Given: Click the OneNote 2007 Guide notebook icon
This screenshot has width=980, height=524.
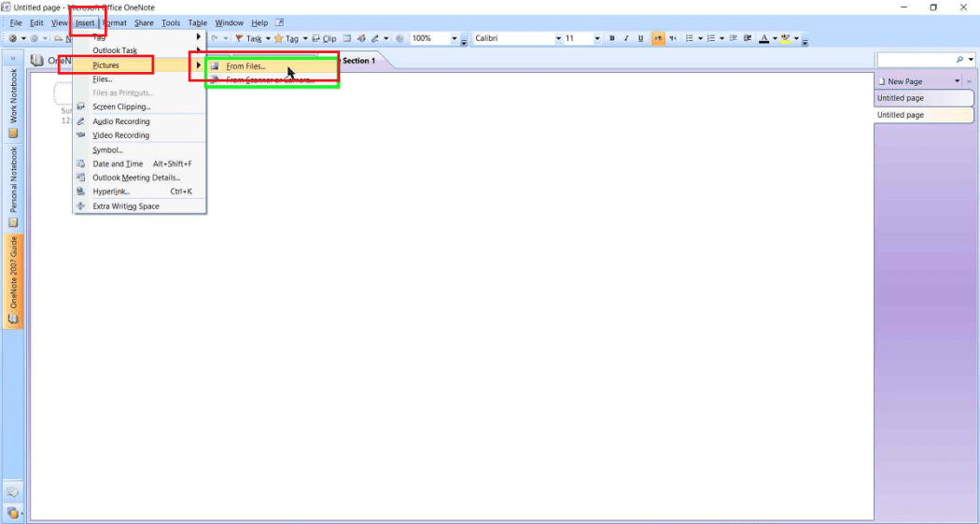Looking at the screenshot, I should [12, 319].
